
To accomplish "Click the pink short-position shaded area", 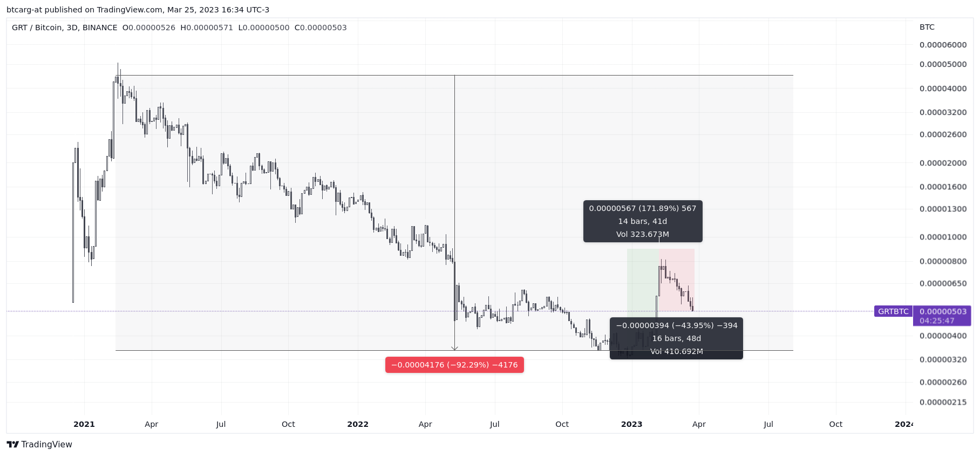I will (x=677, y=280).
